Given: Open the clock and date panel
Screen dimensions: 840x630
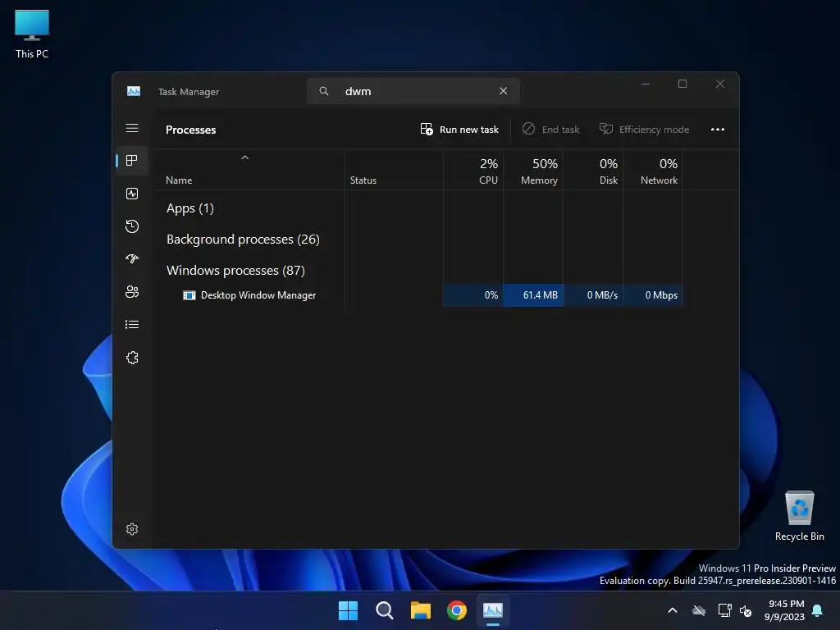Looking at the screenshot, I should tap(784, 610).
